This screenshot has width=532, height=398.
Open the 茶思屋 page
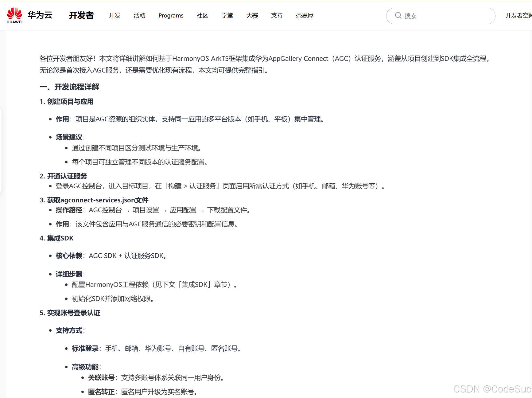pyautogui.click(x=305, y=15)
